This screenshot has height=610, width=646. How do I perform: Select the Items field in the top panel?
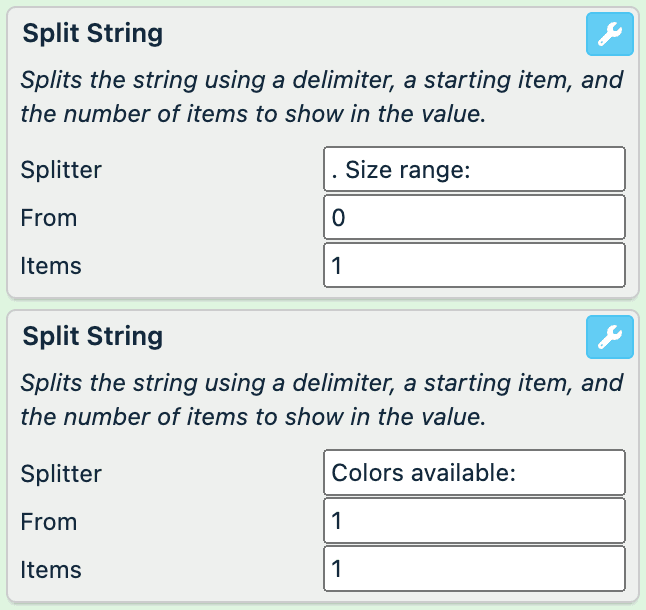(474, 266)
